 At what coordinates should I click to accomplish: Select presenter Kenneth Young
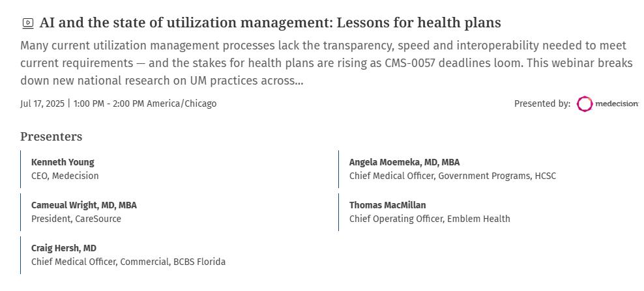point(63,162)
